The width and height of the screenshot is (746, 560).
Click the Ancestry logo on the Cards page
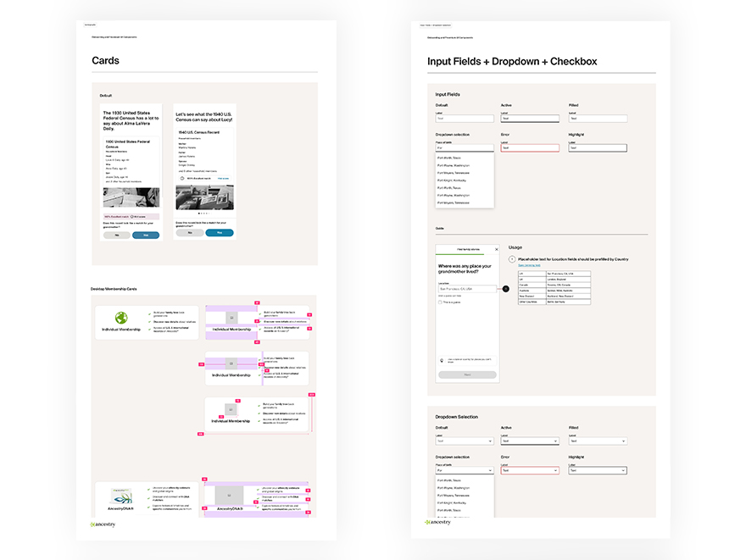(103, 524)
